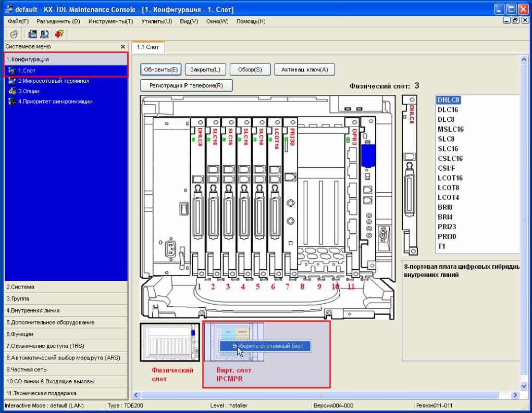Click the monitor-with-user toolbar icon
The height and width of the screenshot is (413, 532).
tap(44, 34)
